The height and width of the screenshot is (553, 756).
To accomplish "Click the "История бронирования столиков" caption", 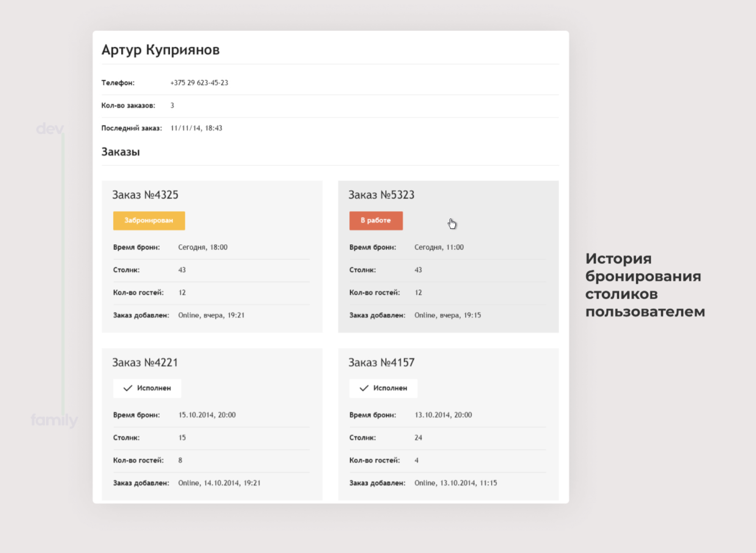I will point(645,285).
